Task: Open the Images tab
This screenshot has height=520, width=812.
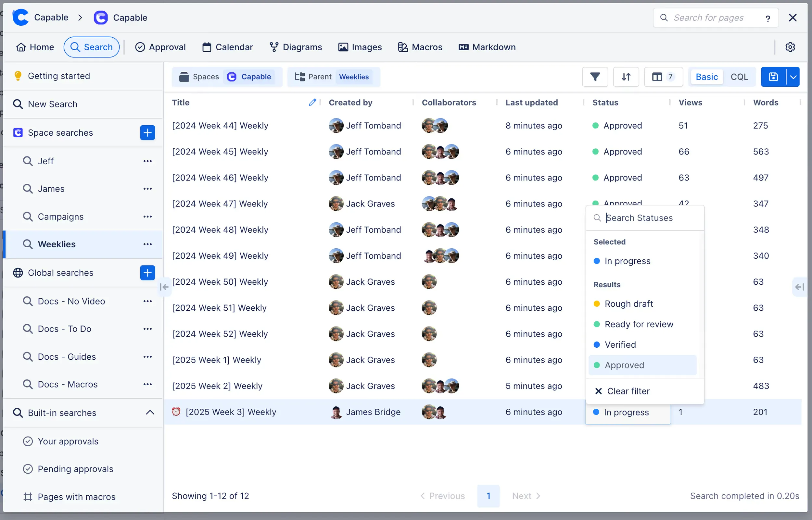Action: [x=360, y=47]
